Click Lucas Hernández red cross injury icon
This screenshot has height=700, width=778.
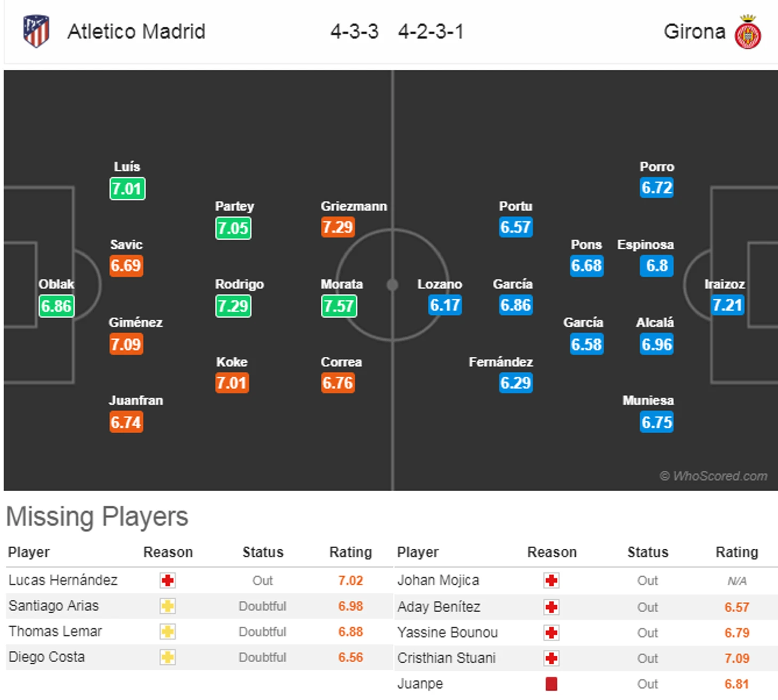pos(168,580)
